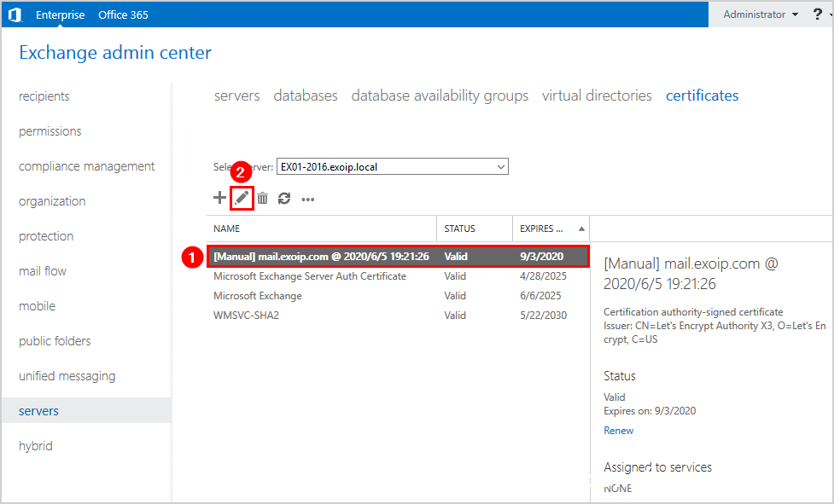Click the Office logo icon
This screenshot has height=504, width=834.
click(x=15, y=14)
